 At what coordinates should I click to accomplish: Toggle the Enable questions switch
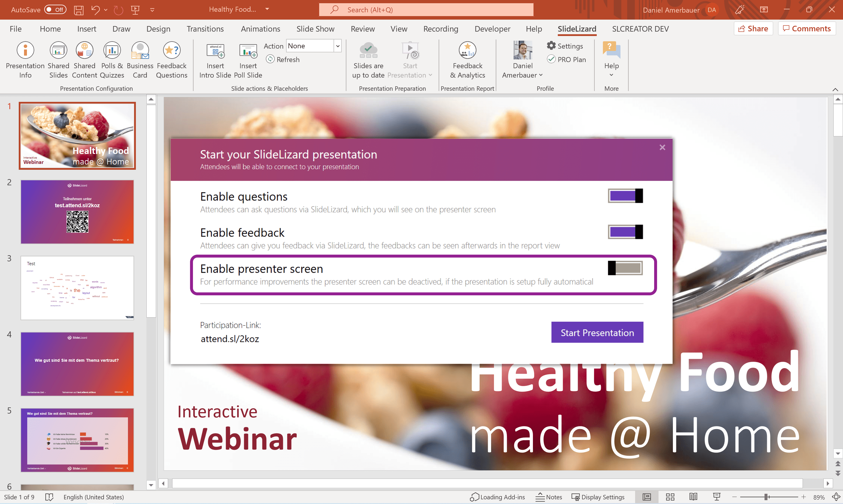[x=625, y=196]
